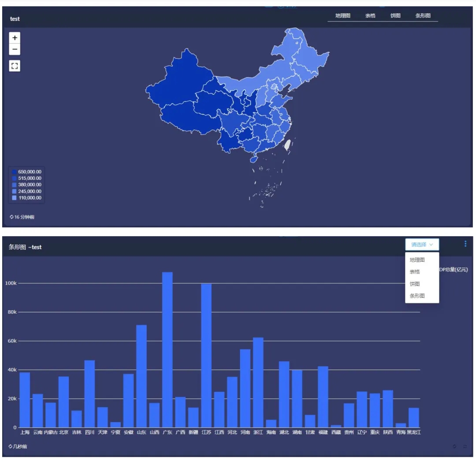Open the three-dot menu on bar chart panel
Screen dimensions: 476x463
(x=465, y=244)
